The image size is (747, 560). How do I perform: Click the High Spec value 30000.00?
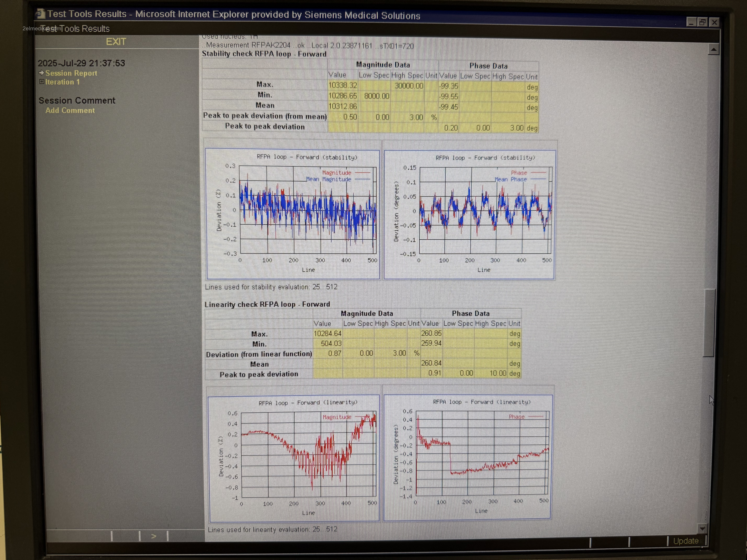(x=409, y=86)
